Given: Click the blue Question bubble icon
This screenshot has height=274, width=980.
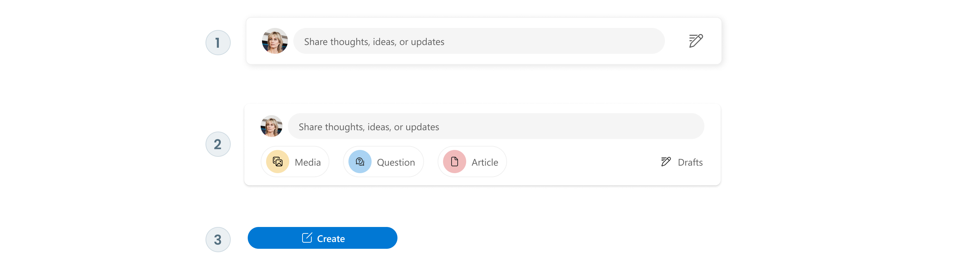Looking at the screenshot, I should 360,162.
